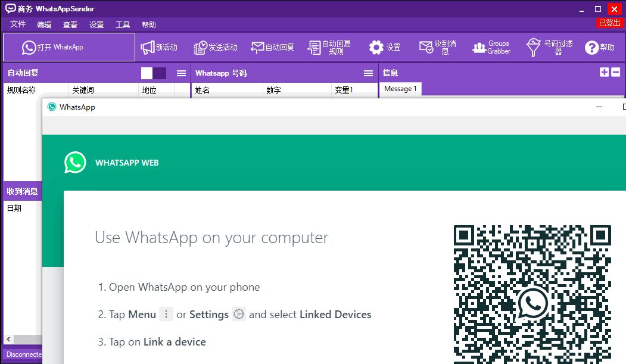
Task: Click the megaphone New Campaign icon
Action: [147, 48]
